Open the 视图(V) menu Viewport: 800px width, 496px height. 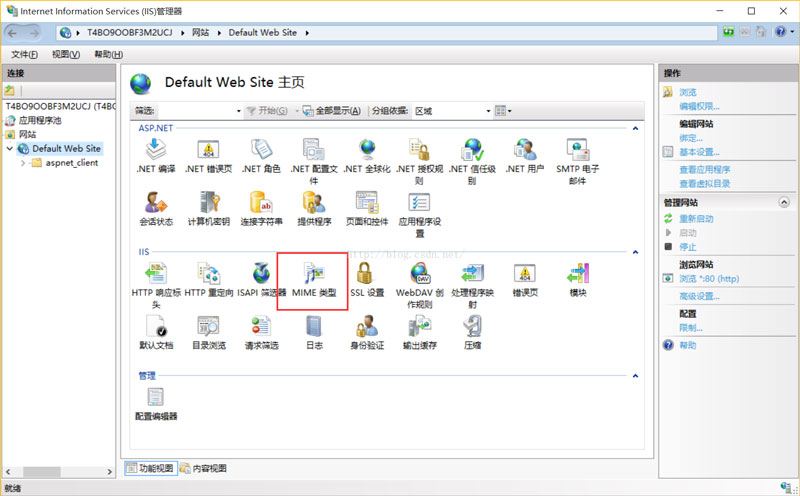[x=66, y=55]
